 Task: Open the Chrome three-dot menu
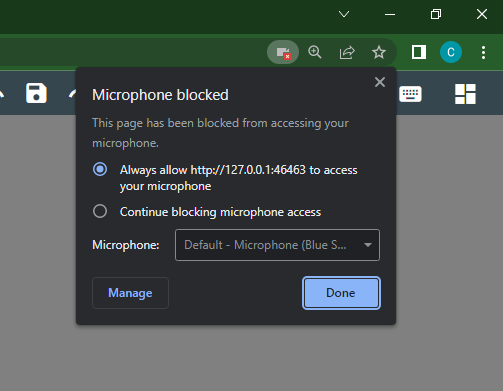(x=483, y=52)
